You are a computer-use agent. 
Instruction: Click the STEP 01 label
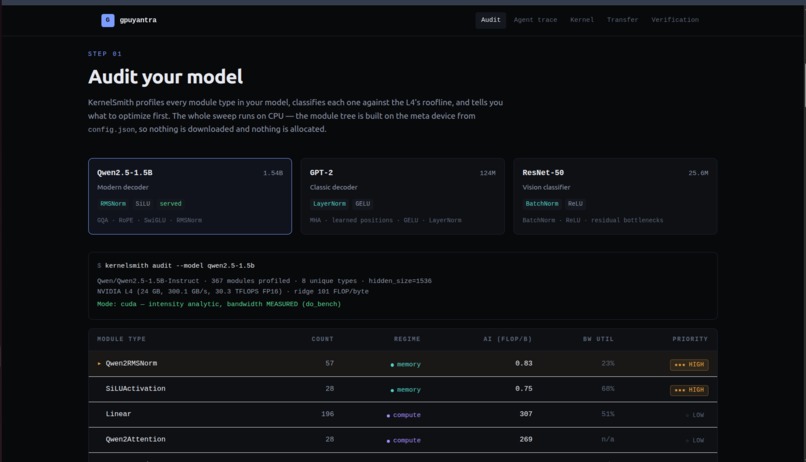(x=105, y=54)
